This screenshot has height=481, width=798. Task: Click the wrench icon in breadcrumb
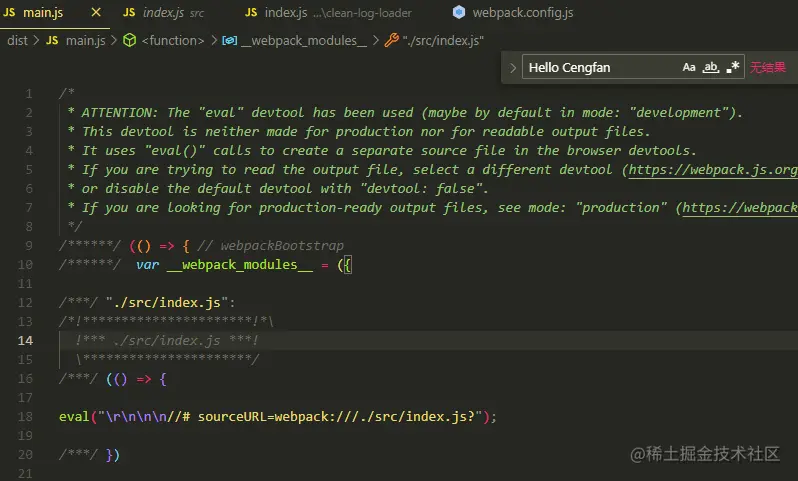tap(391, 40)
